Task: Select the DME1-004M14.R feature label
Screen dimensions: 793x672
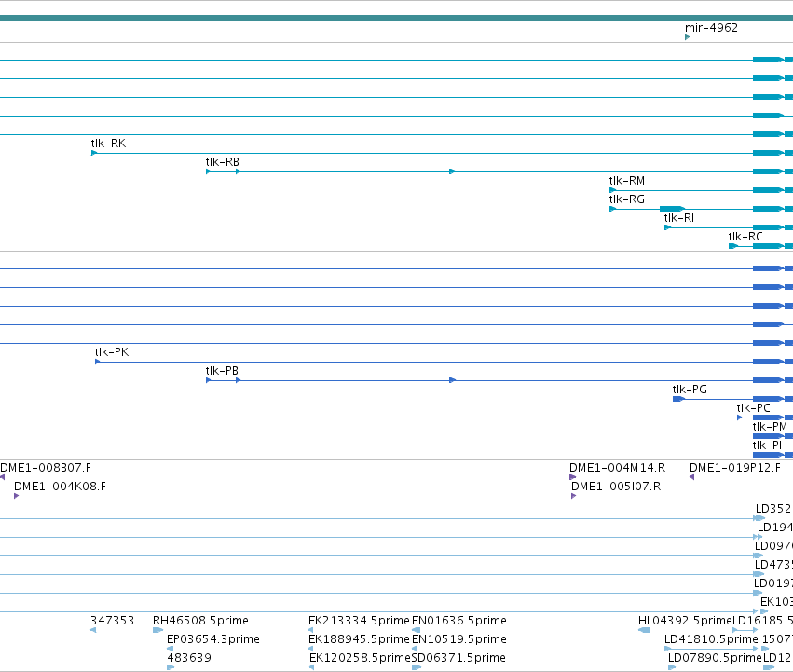Action: tap(617, 468)
